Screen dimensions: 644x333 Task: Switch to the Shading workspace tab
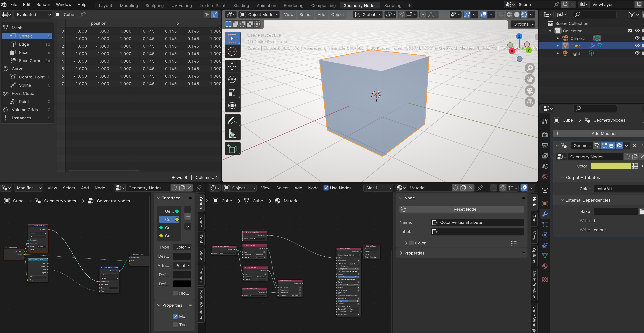pos(241,5)
